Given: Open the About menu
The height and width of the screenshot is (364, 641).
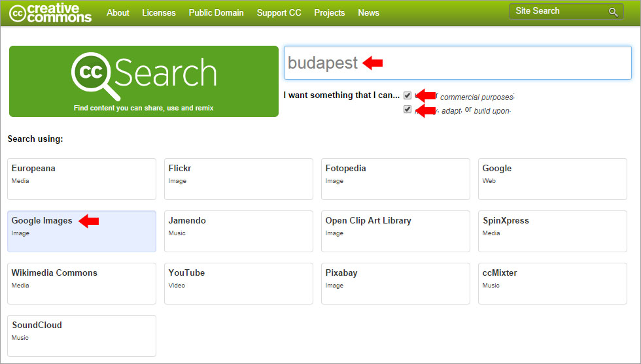Looking at the screenshot, I should click(118, 12).
